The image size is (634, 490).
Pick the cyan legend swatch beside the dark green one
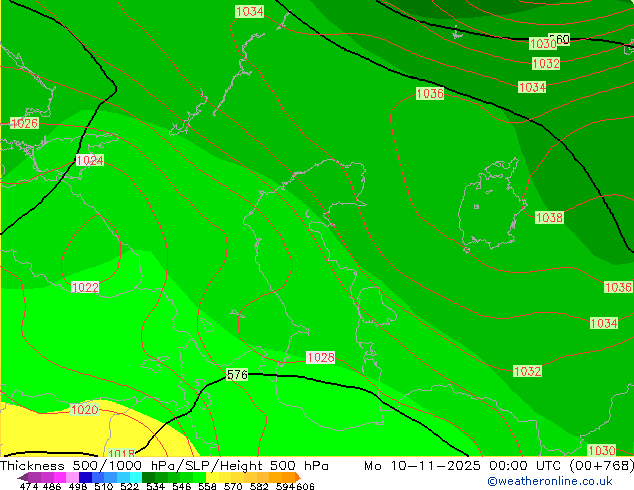[x=136, y=477]
